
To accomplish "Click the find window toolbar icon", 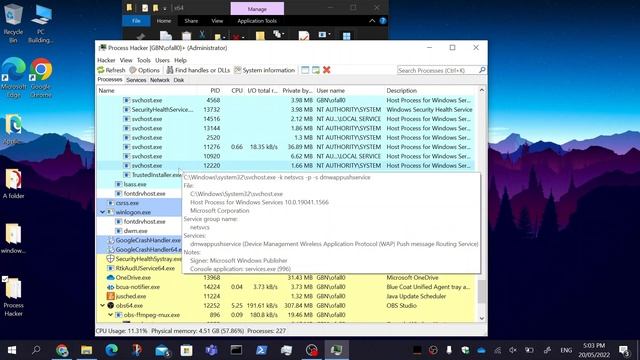I will [x=305, y=70].
